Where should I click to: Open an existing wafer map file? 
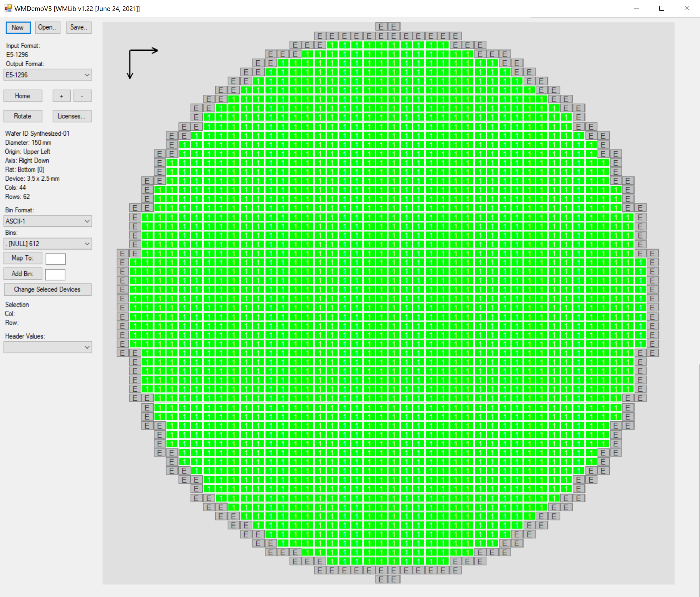tap(47, 28)
